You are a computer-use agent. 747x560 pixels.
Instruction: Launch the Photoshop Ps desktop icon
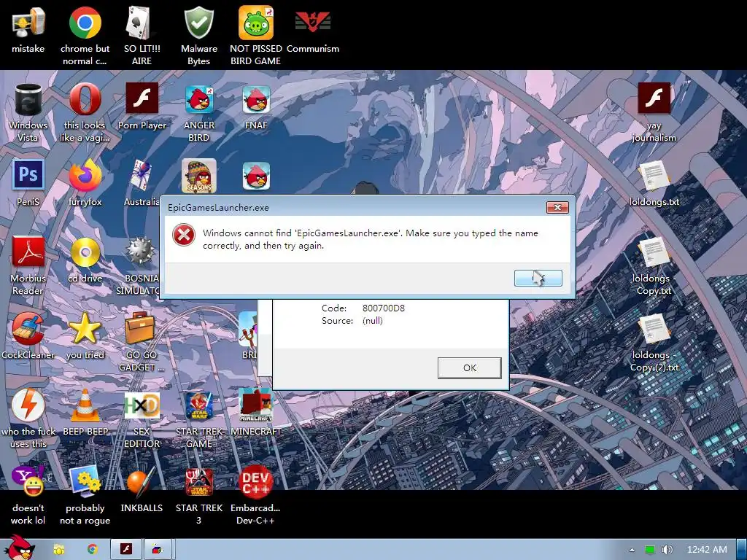[x=28, y=175]
